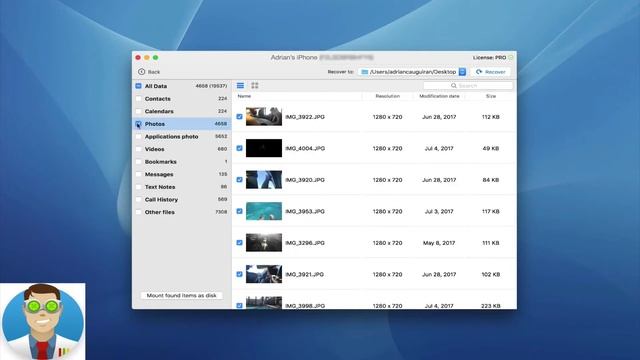Open the IMG_3920.JPG thumbnail

[x=264, y=180]
